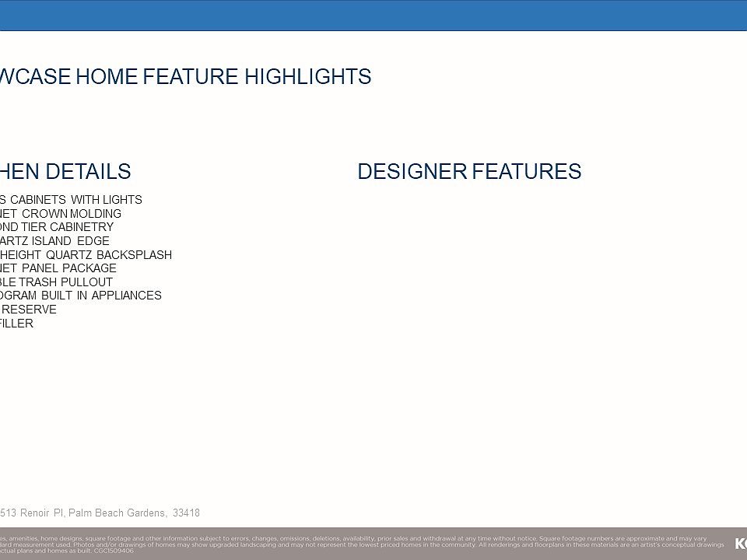Click the KB logo in footer corner
The height and width of the screenshot is (560, 747).
pos(740,543)
